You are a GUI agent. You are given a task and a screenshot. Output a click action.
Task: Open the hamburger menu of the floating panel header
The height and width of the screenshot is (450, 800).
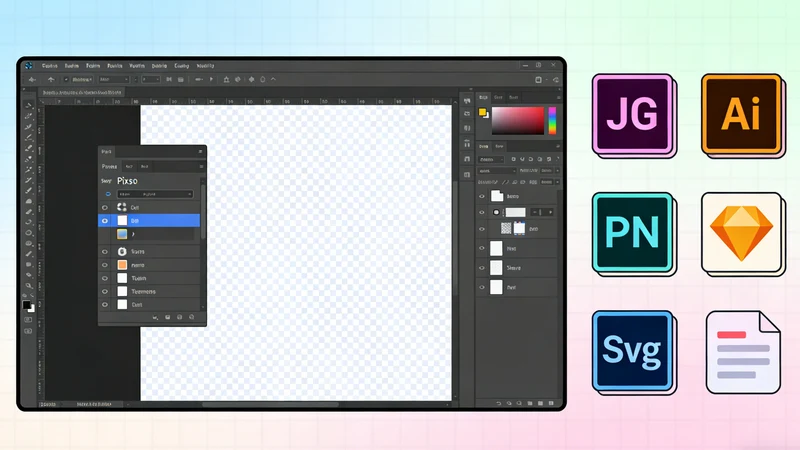[200, 152]
